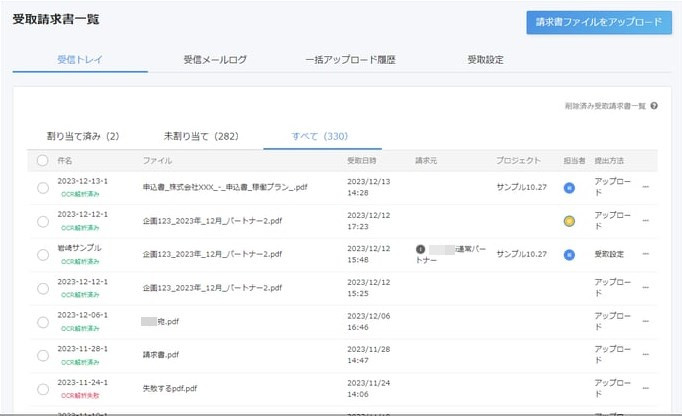
Task: Select the checkbox for row 2023-11-24-1
Action: coord(43,389)
